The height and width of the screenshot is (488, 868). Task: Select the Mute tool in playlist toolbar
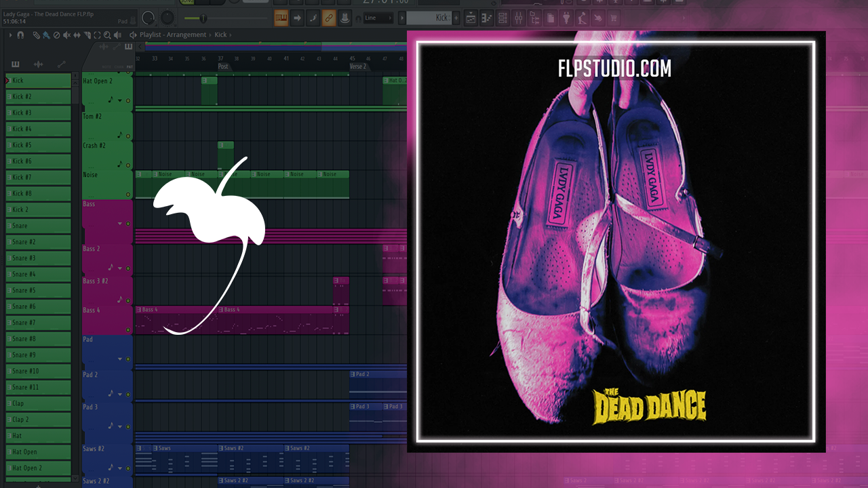pyautogui.click(x=66, y=35)
